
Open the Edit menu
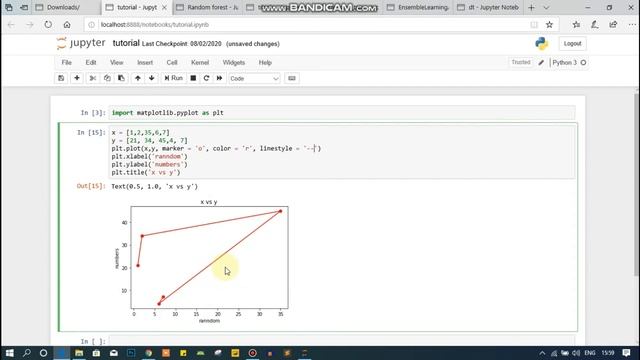pyautogui.click(x=91, y=62)
